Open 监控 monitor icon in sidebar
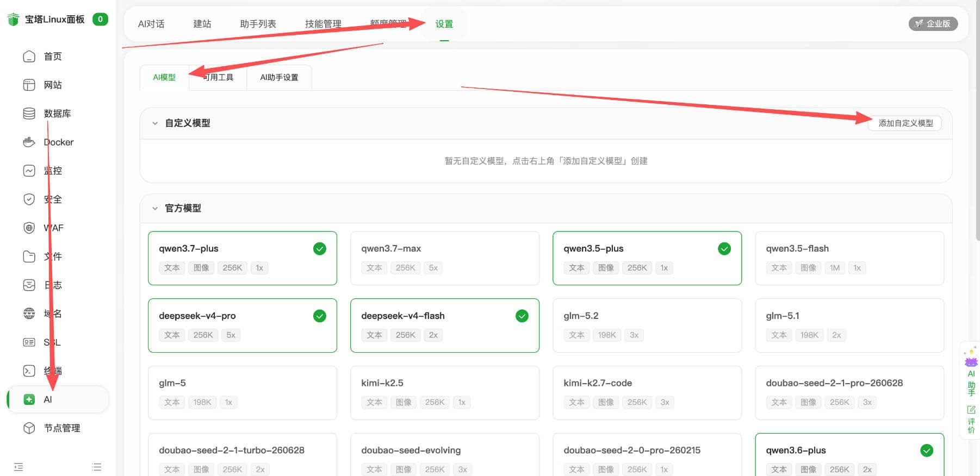The width and height of the screenshot is (980, 476). coord(29,171)
